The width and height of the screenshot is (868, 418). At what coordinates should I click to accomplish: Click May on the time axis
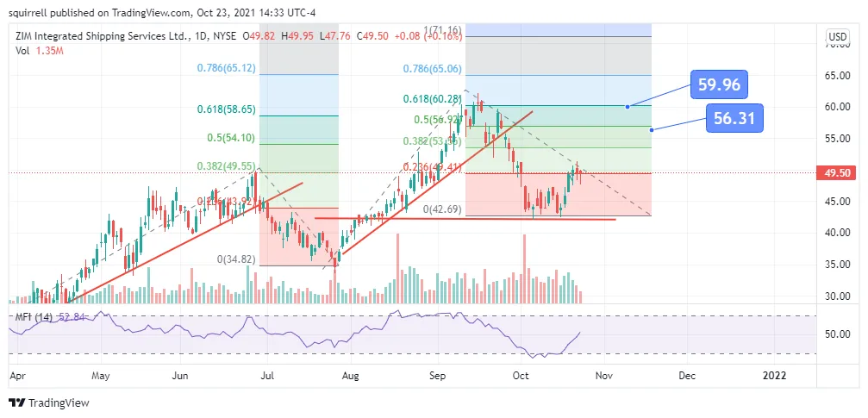(102, 376)
